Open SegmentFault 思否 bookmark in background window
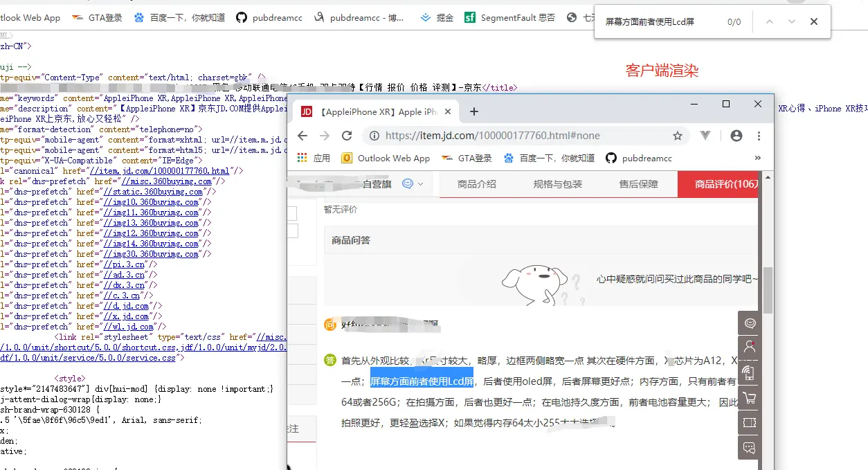The height and width of the screenshot is (470, 868). tap(510, 17)
